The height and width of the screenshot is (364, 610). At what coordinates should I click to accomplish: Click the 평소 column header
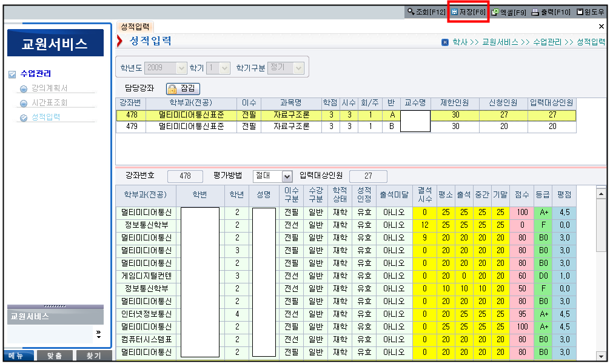point(446,195)
